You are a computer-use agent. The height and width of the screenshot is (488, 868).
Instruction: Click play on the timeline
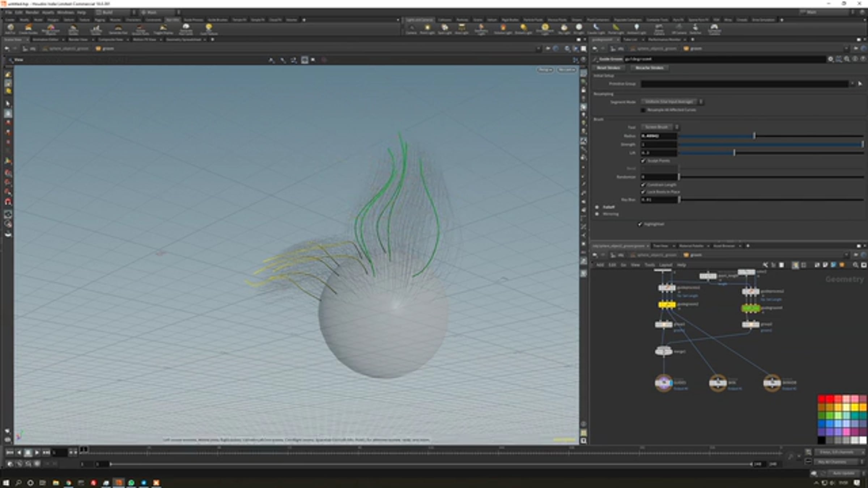point(37,452)
